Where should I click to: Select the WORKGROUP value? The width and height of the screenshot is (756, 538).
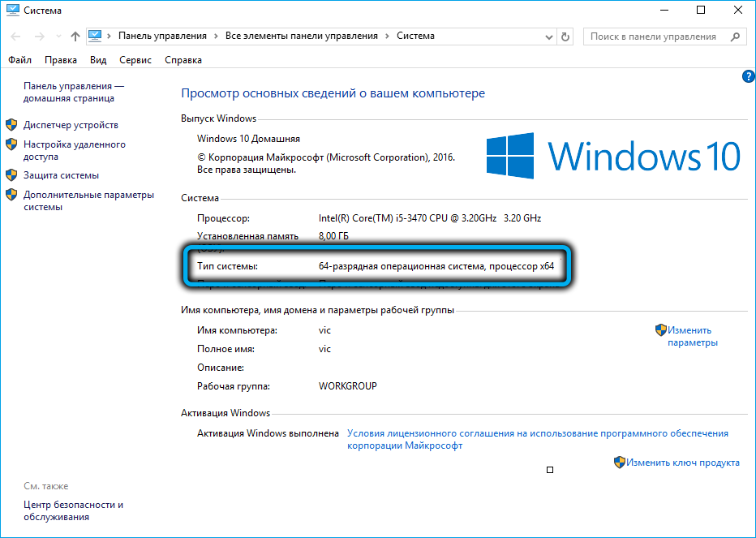(348, 386)
